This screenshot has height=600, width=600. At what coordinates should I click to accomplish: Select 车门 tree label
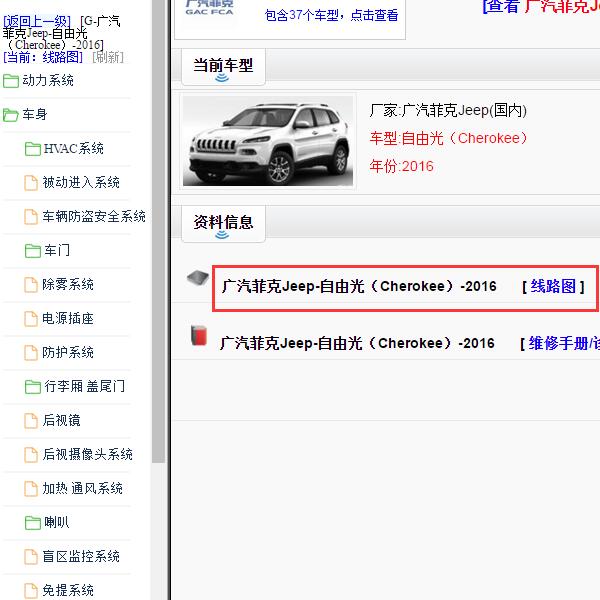tap(57, 250)
